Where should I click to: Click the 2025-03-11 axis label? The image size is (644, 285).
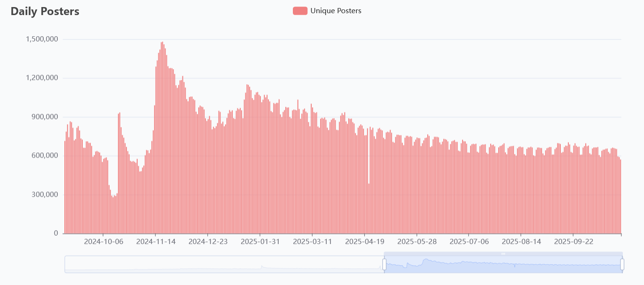coord(312,242)
